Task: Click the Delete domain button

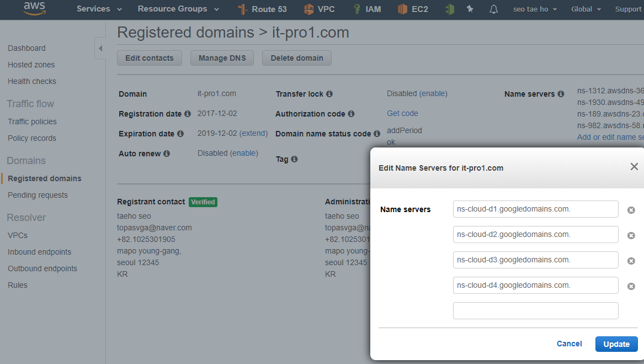Action: [x=297, y=58]
